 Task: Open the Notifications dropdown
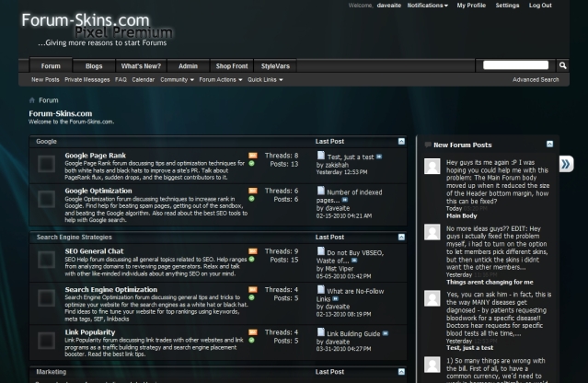[428, 6]
